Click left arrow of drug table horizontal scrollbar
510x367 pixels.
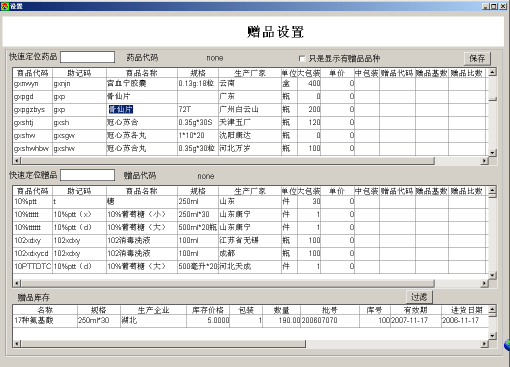(x=17, y=161)
